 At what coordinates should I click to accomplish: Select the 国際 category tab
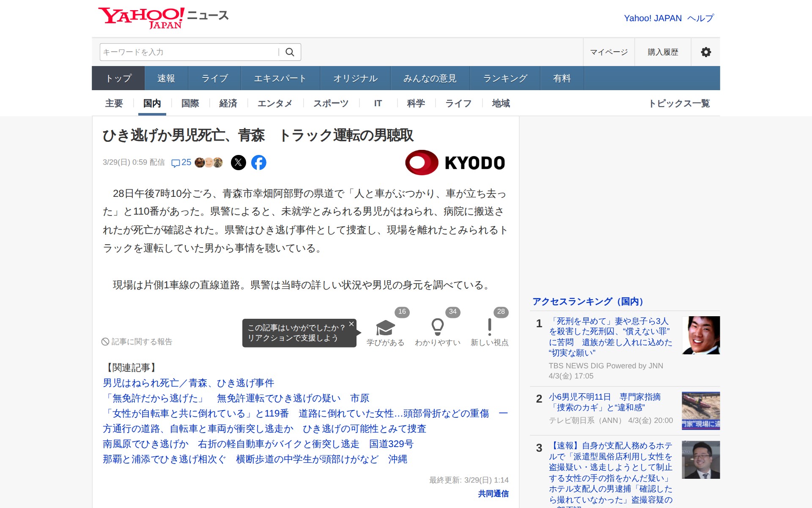coord(190,103)
